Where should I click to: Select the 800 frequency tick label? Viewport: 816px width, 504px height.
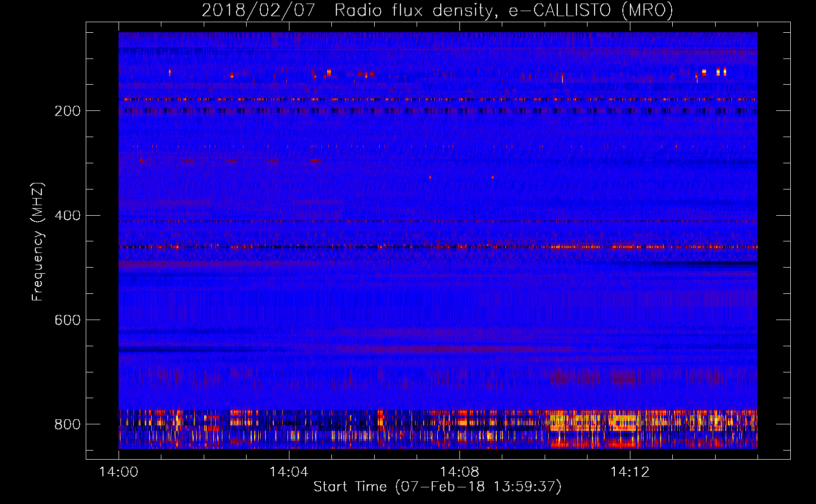click(68, 424)
